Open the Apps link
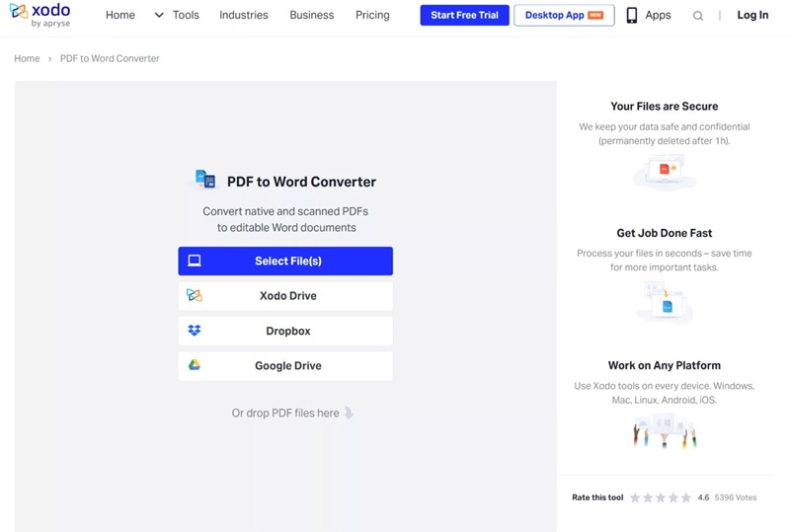Image resolution: width=790 pixels, height=532 pixels. 658,15
